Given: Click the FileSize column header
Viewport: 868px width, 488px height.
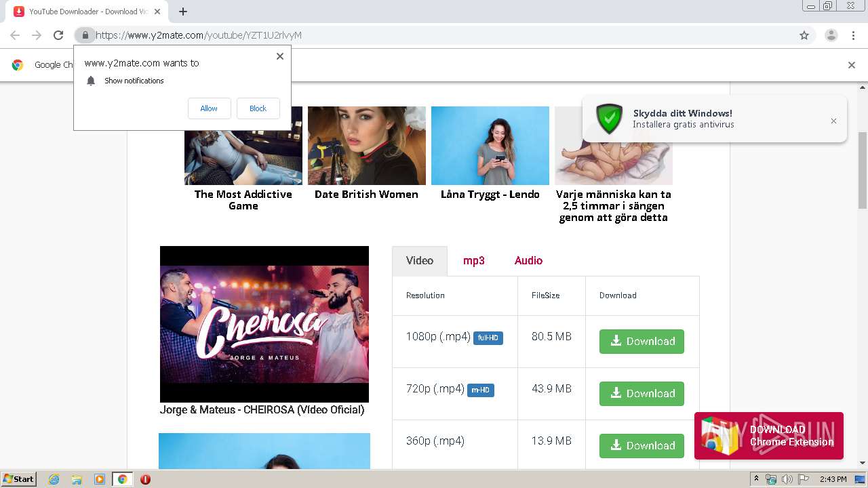Looking at the screenshot, I should point(546,296).
